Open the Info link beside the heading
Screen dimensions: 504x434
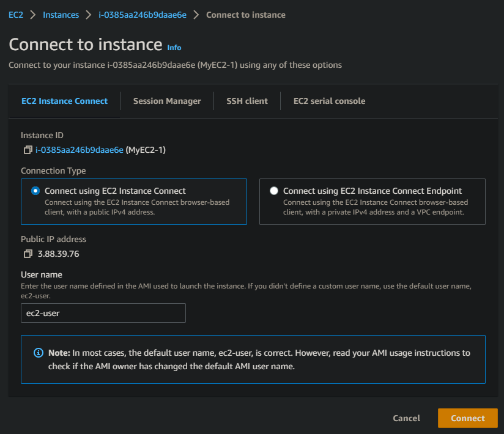tap(174, 48)
